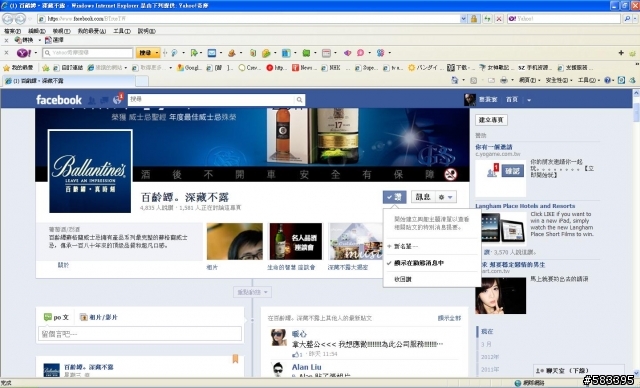Image resolution: width=640 pixels, height=388 pixels.
Task: Open Facebook messages icon in blue bar
Action: click(104, 100)
